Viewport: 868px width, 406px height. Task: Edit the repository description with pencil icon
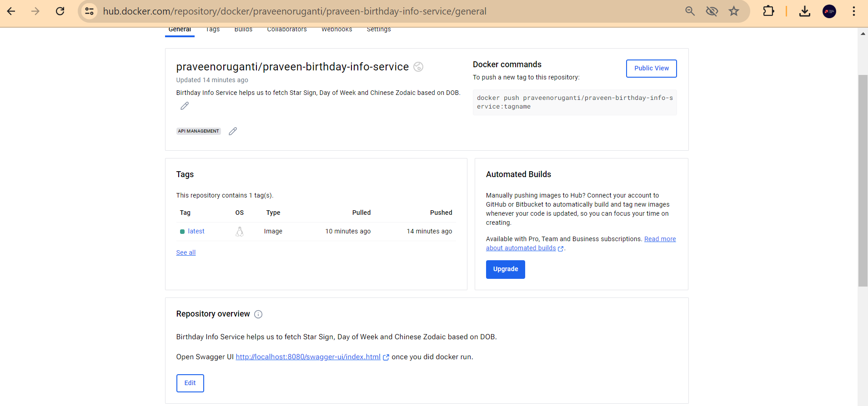[x=185, y=106]
